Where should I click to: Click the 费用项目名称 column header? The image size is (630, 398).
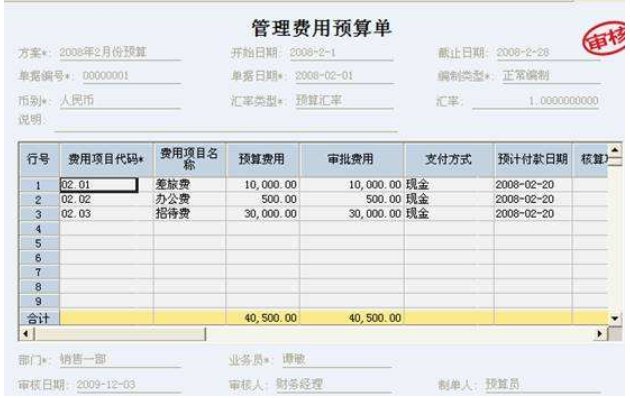[x=189, y=159]
